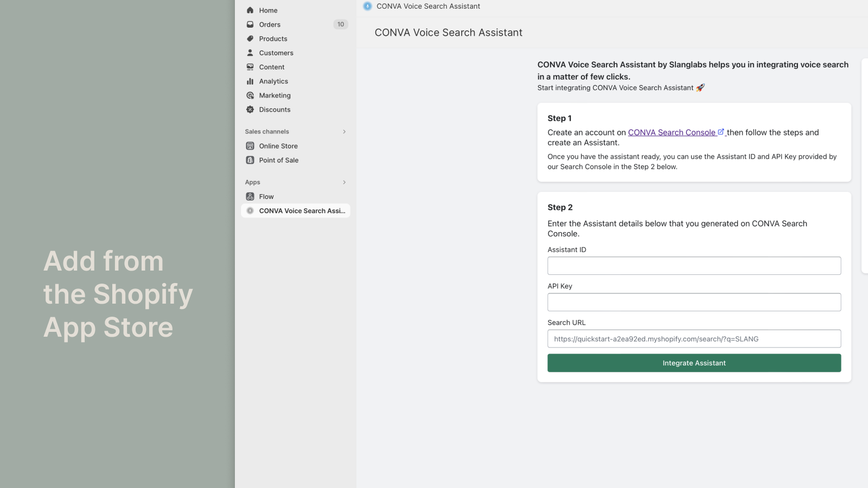868x488 pixels.
Task: Click the CONVA microphone icon in header
Action: point(367,6)
